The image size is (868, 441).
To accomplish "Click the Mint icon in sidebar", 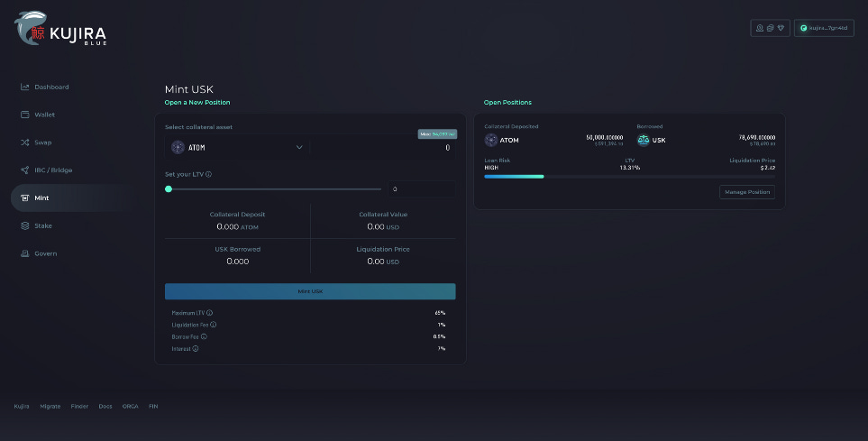I will pyautogui.click(x=25, y=198).
